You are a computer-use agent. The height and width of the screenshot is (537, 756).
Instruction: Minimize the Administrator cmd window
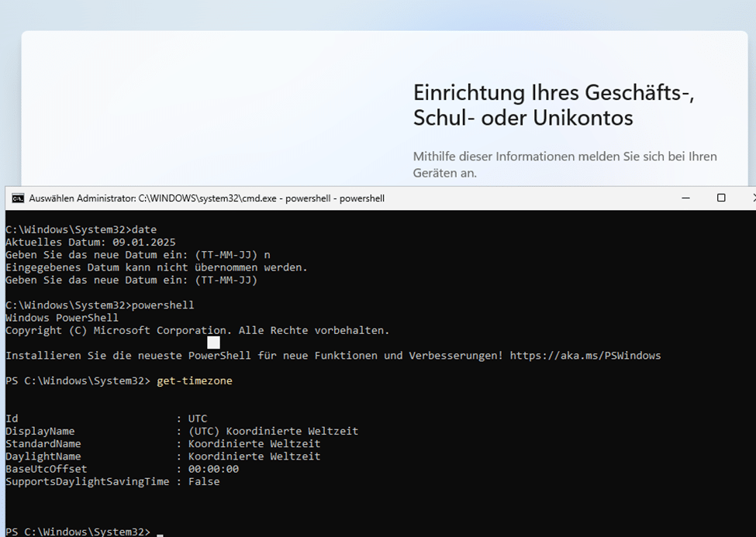click(685, 198)
